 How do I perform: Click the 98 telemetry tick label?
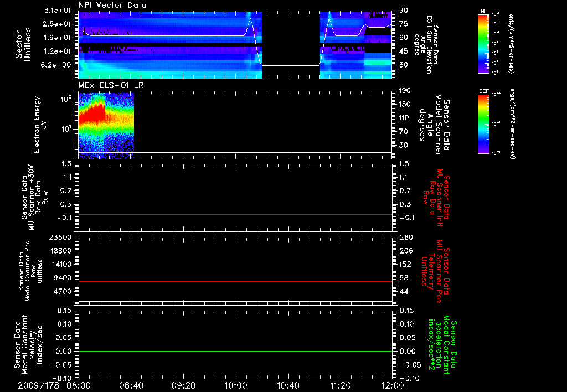pyautogui.click(x=404, y=278)
